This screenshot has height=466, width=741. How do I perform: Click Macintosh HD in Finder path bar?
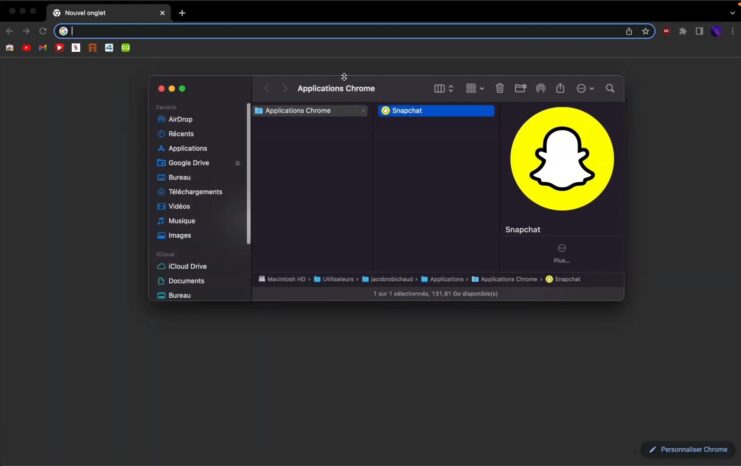(x=282, y=279)
